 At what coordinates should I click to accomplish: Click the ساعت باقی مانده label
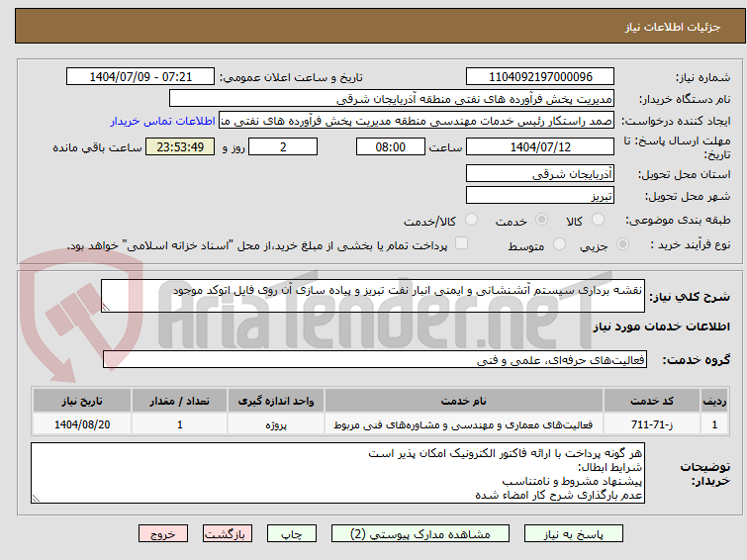tap(97, 147)
